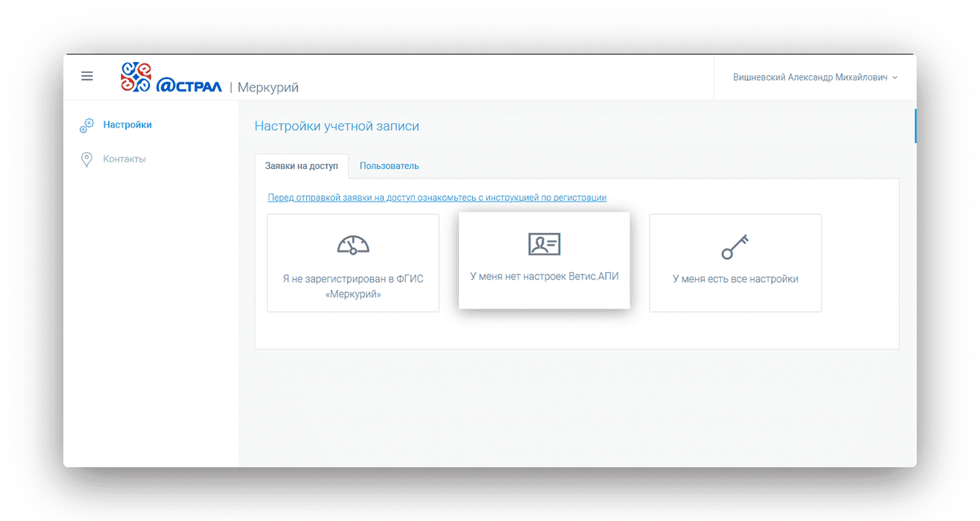980x521 pixels.
Task: Click the Меркурий product title
Action: click(x=268, y=87)
